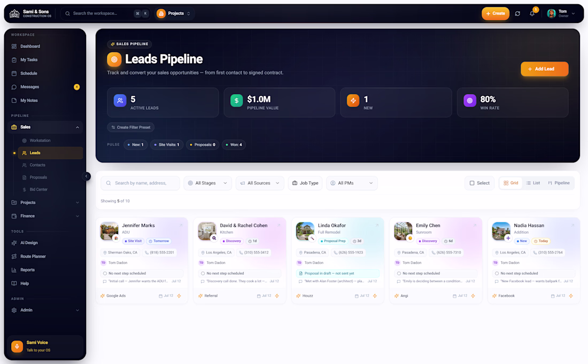Click the Messages unread badge

(76, 87)
